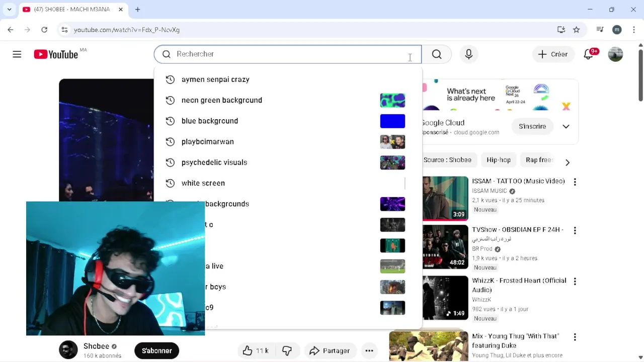Select suggestion 'playboimarwan'

pos(288,141)
